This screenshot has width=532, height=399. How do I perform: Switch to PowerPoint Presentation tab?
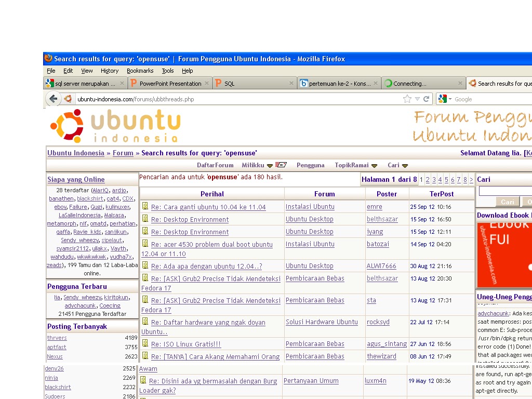[x=170, y=84]
